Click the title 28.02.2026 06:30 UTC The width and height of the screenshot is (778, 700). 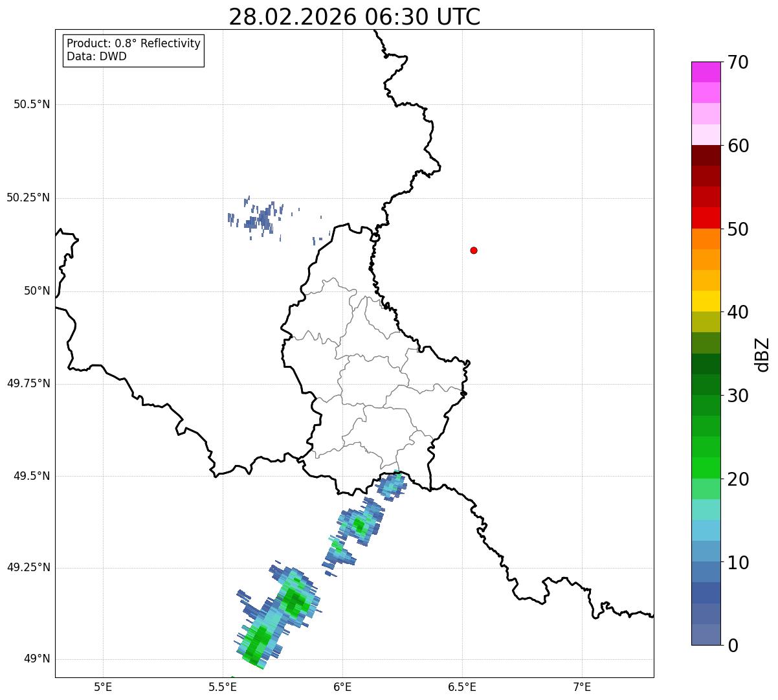click(x=355, y=17)
